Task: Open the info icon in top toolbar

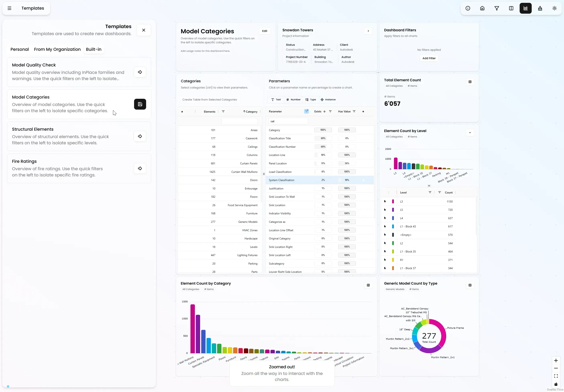Action: tap(468, 8)
